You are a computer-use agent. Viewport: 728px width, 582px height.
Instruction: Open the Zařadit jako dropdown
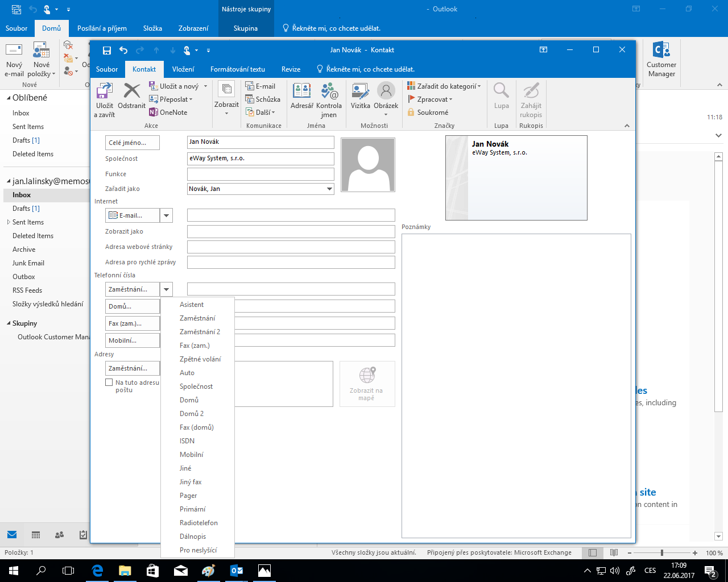coord(329,189)
